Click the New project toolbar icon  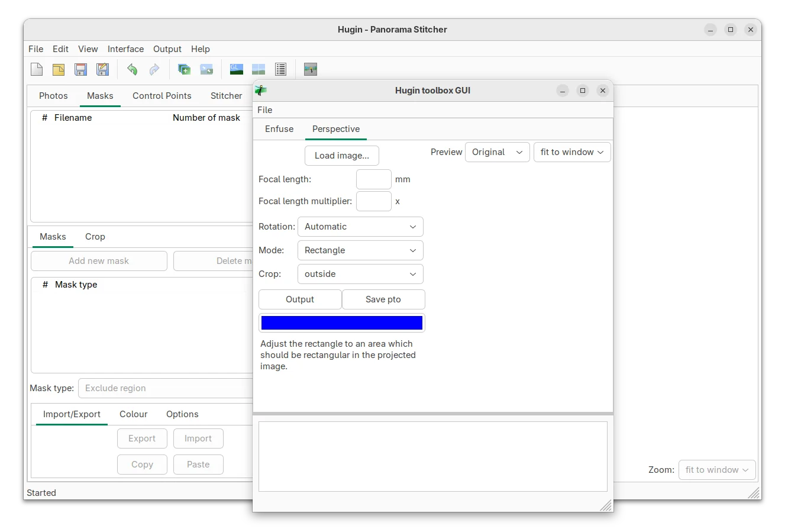[37, 69]
